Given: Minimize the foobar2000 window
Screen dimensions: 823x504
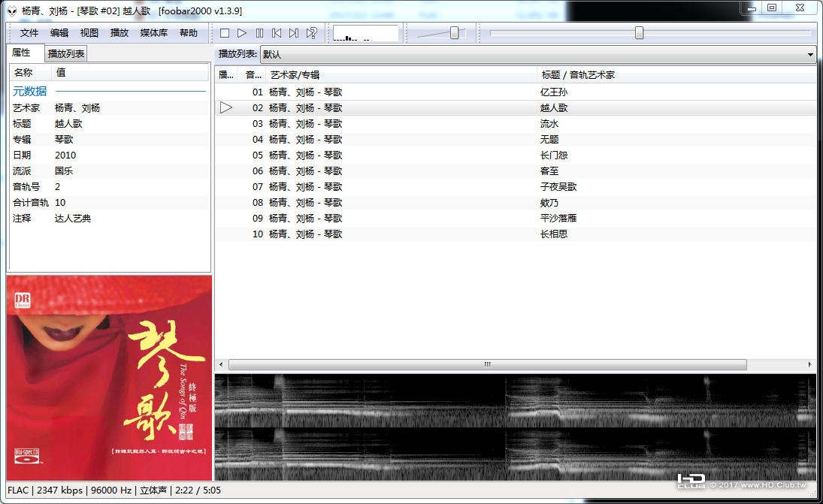Looking at the screenshot, I should [x=752, y=8].
